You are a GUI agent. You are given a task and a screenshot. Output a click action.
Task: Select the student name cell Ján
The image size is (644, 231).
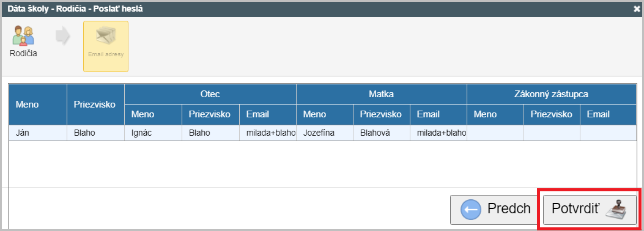pos(38,133)
